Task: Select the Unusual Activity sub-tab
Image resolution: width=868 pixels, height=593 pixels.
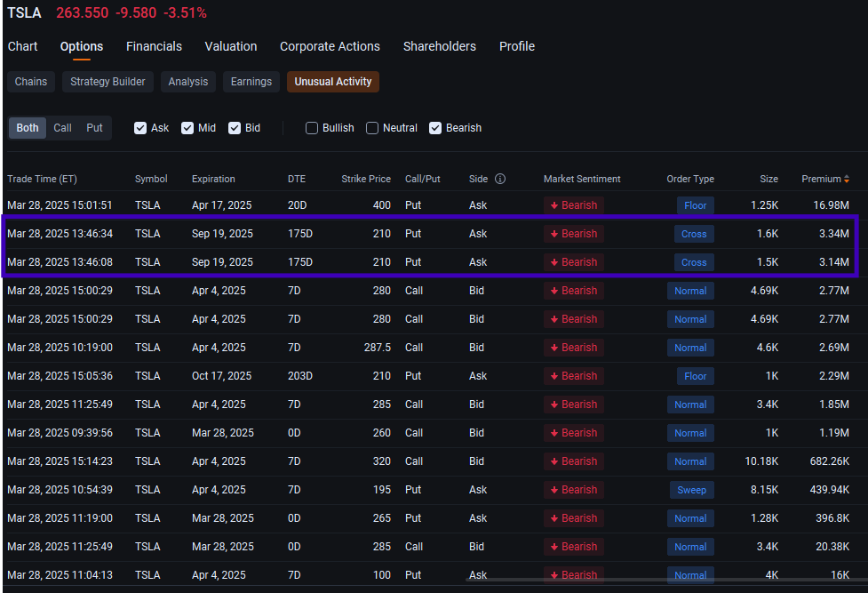Action: coord(332,82)
